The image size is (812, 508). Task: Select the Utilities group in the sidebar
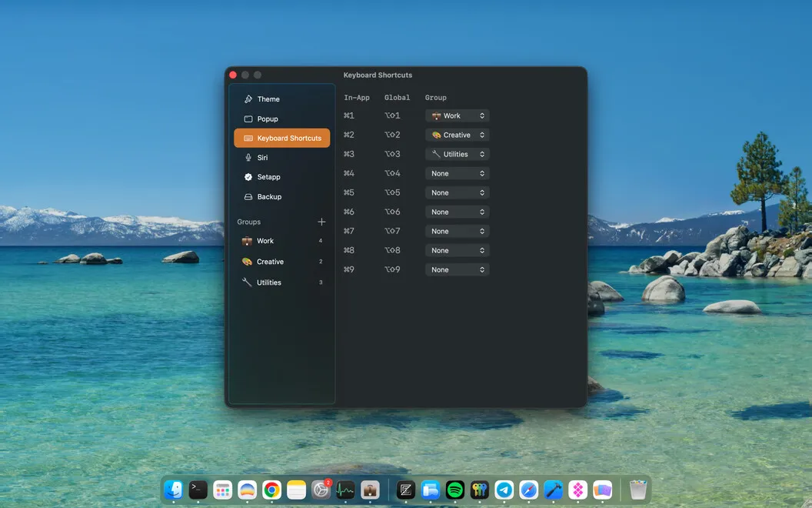tap(281, 282)
